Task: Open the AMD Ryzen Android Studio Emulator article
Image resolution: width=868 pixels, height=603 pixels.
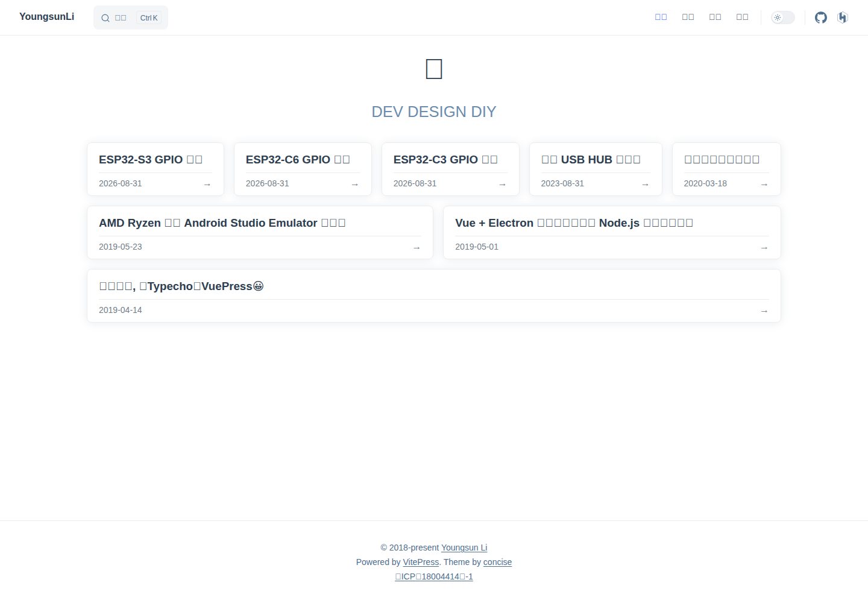Action: coord(222,223)
